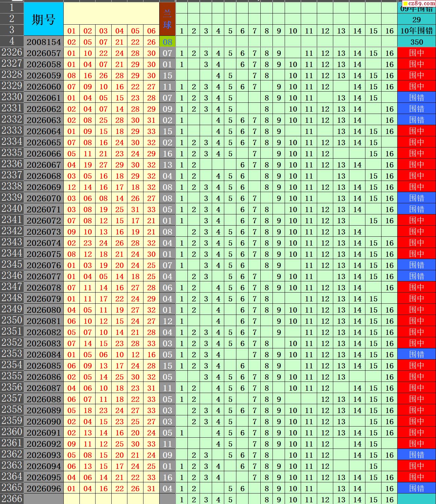Click the 期号 header cell

(x=44, y=19)
